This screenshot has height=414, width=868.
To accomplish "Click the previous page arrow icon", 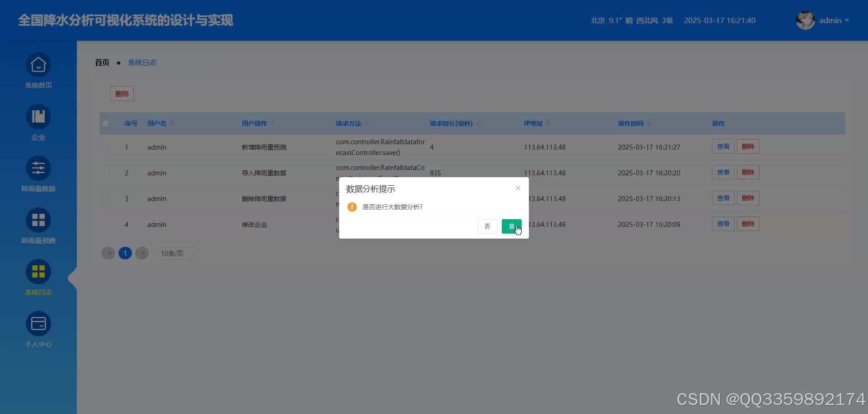I will (x=108, y=253).
